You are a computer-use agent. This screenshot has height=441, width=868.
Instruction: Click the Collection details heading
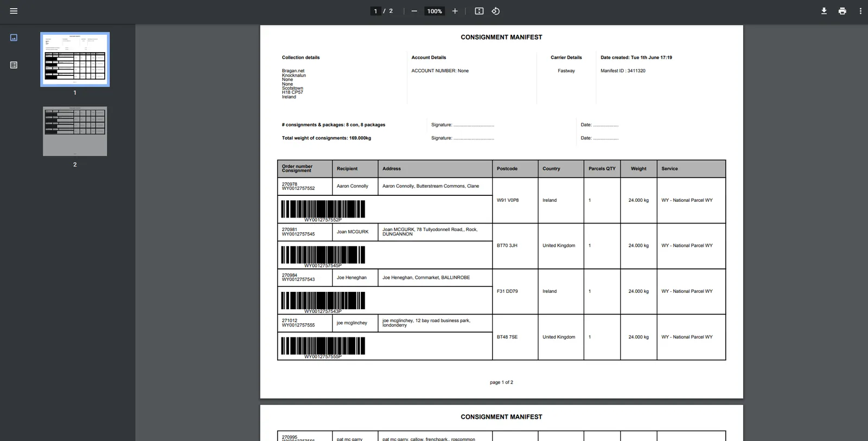[x=301, y=57]
